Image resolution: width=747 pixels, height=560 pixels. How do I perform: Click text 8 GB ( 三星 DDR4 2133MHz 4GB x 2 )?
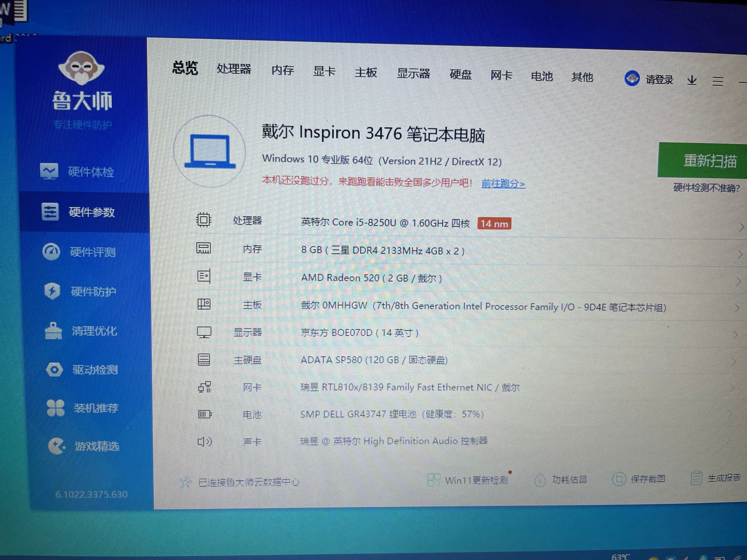click(383, 250)
